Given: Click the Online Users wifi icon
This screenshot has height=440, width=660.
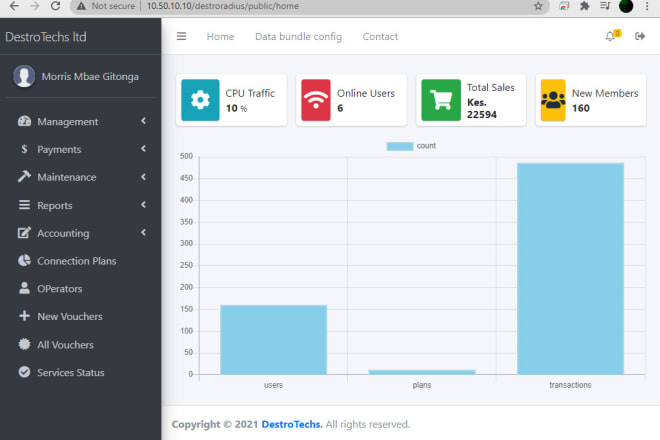Looking at the screenshot, I should (x=316, y=100).
